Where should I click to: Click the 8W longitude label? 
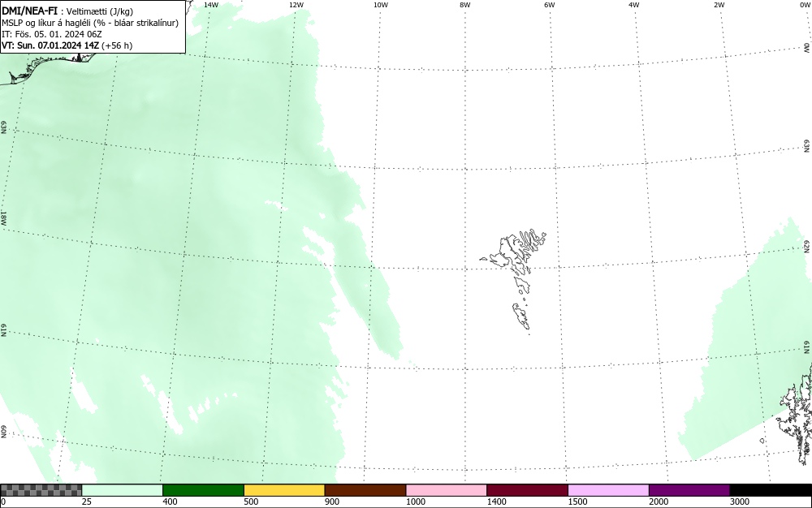click(465, 5)
